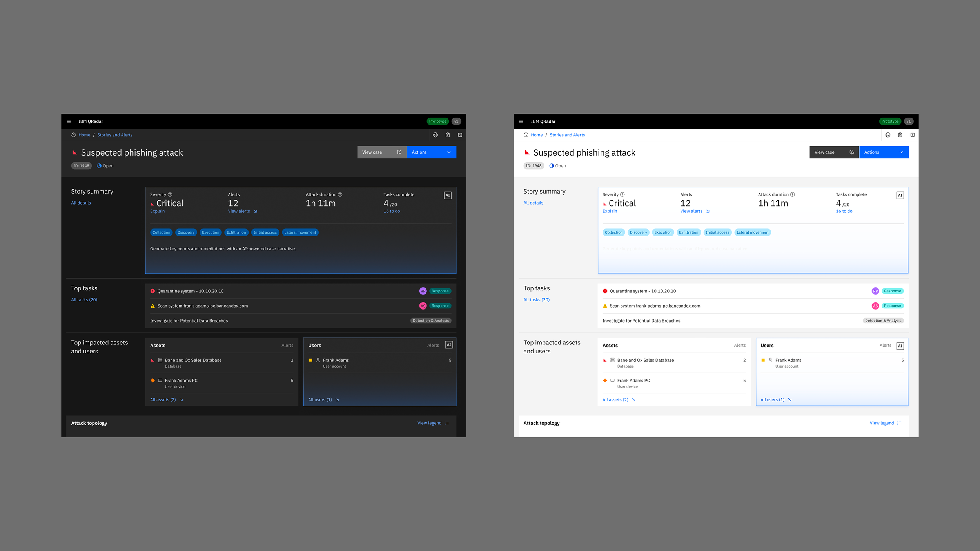This screenshot has height=551, width=980.
Task: Open All assets (2) link in light window
Action: [619, 400]
